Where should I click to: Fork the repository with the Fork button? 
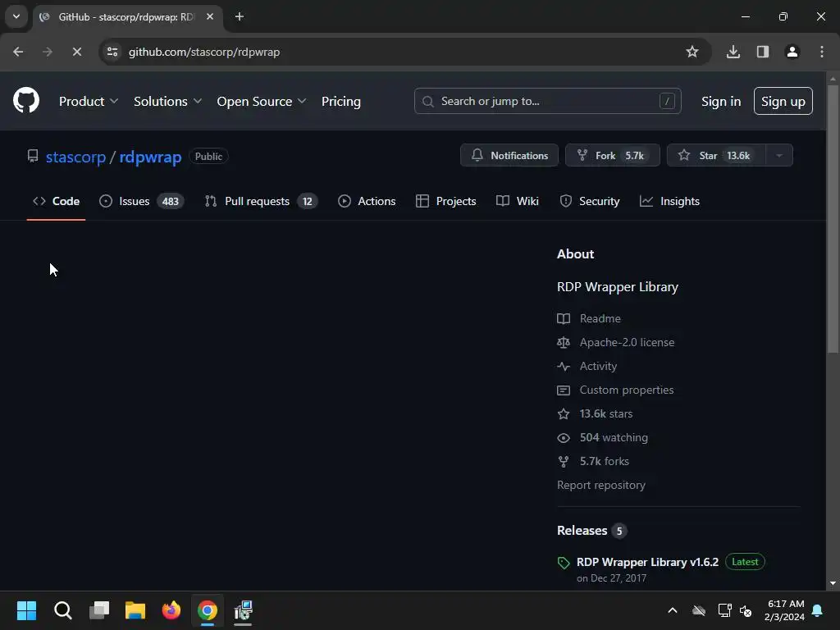[612, 155]
